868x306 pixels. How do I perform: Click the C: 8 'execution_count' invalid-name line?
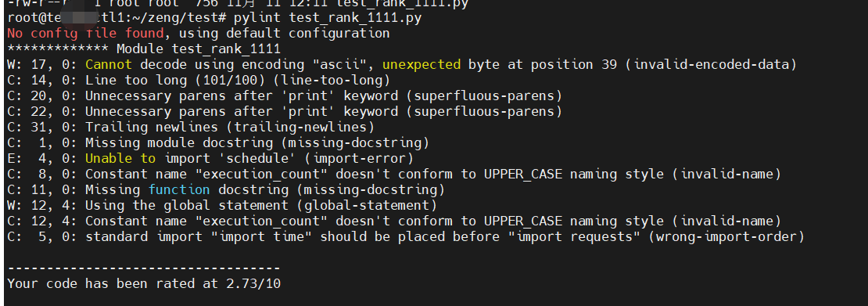point(394,174)
